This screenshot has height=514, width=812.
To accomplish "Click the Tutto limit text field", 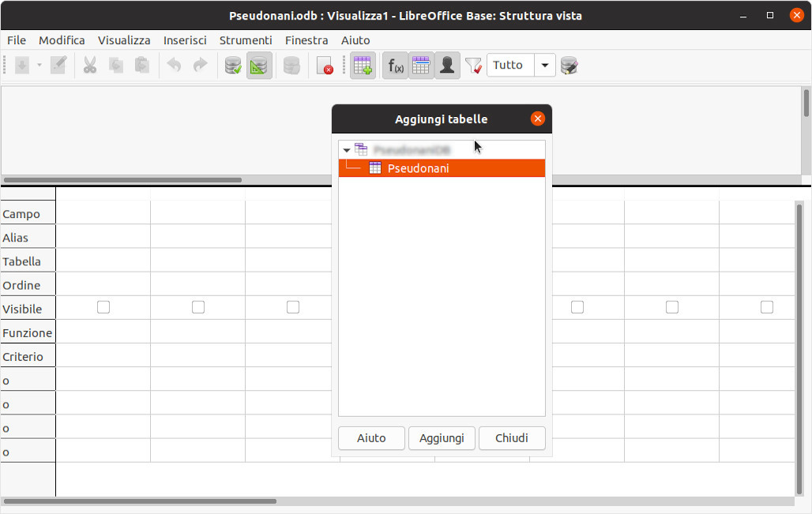I will [x=510, y=66].
